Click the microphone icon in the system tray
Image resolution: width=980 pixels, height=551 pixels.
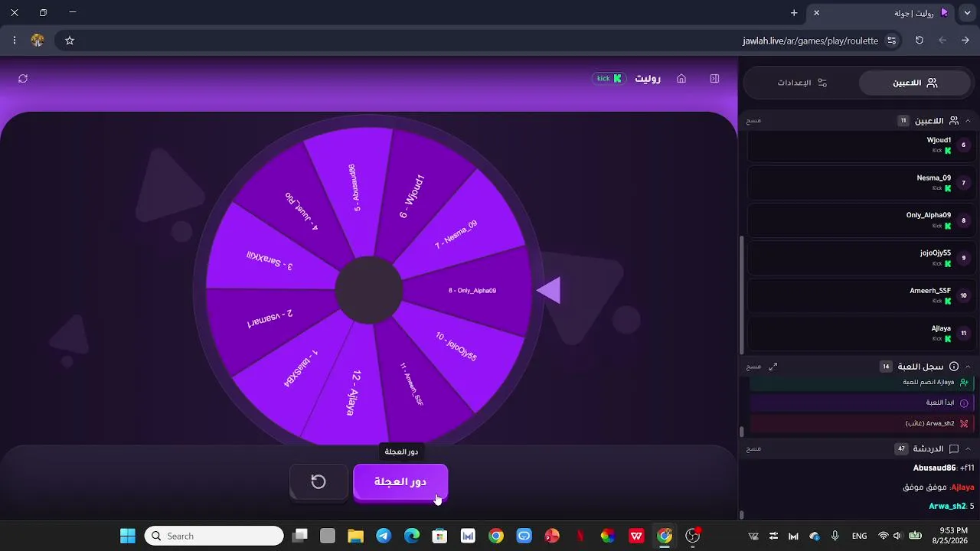pyautogui.click(x=835, y=536)
